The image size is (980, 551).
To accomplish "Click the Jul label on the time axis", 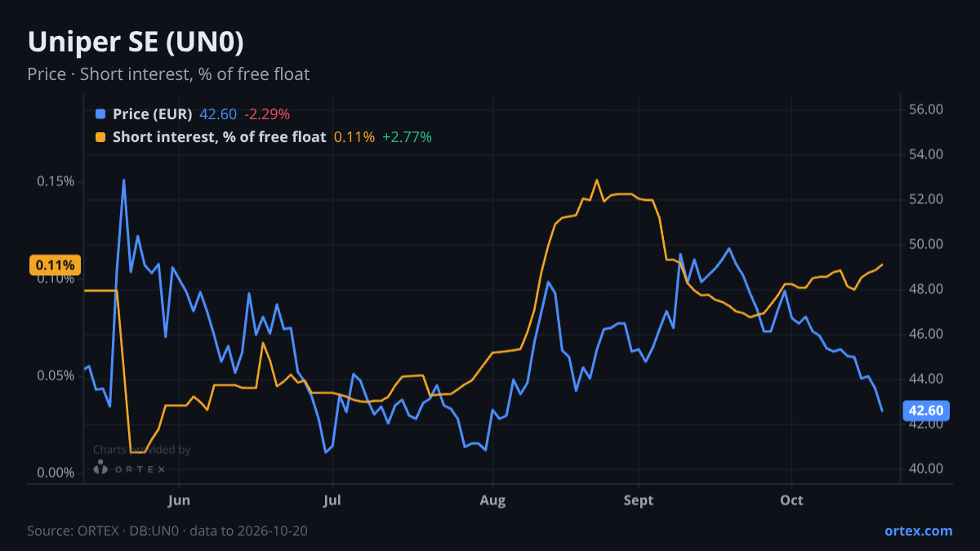I will click(332, 500).
